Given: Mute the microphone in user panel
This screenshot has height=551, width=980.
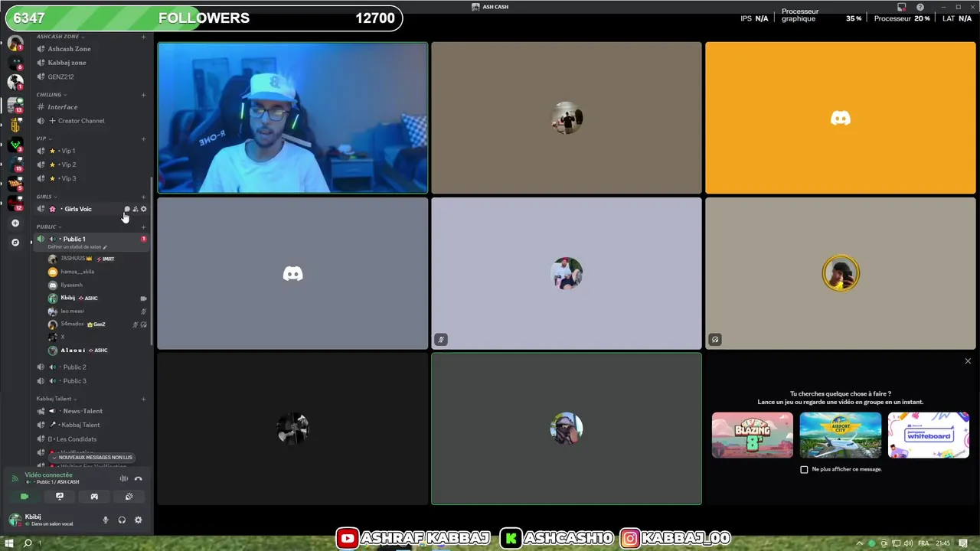Looking at the screenshot, I should coord(106,520).
